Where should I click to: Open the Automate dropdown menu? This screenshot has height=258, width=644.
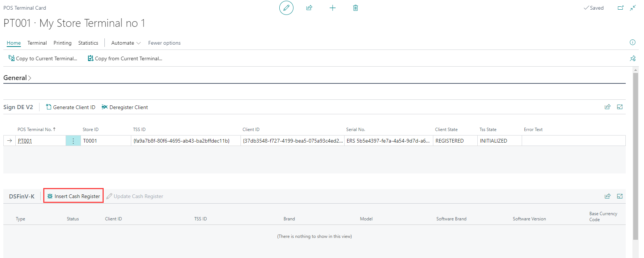point(126,43)
